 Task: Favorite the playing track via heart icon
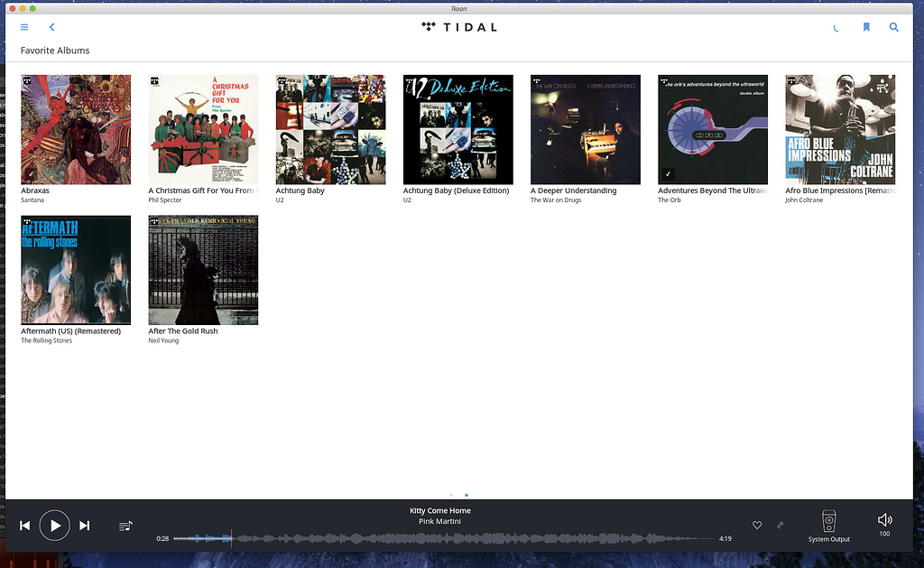(x=757, y=525)
